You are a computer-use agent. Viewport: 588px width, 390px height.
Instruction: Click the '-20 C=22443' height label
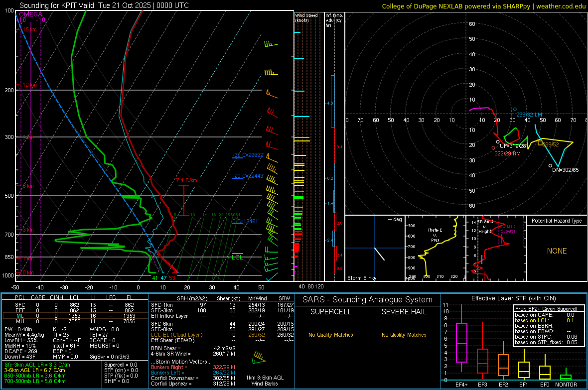pos(248,176)
